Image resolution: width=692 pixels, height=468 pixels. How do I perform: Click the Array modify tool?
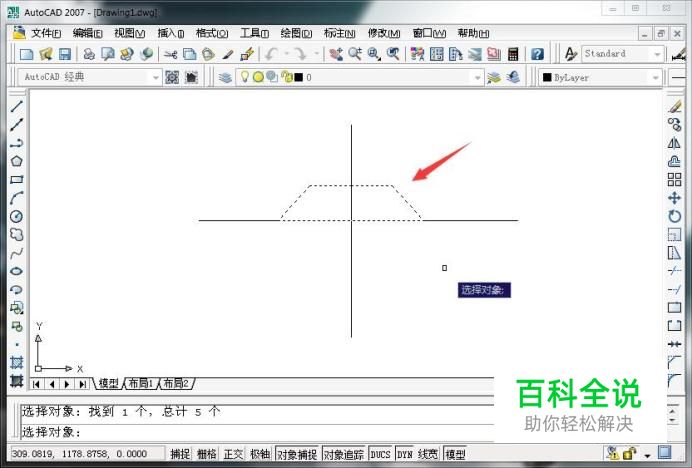(x=674, y=180)
